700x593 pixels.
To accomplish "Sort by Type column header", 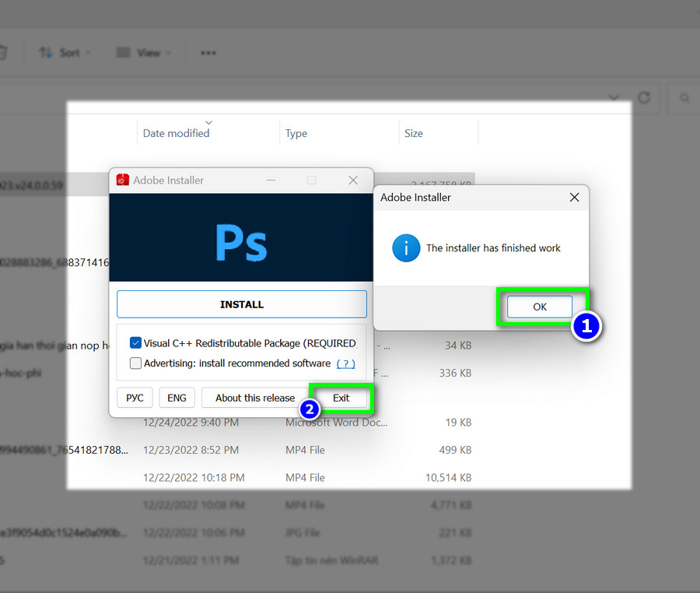I will point(296,133).
